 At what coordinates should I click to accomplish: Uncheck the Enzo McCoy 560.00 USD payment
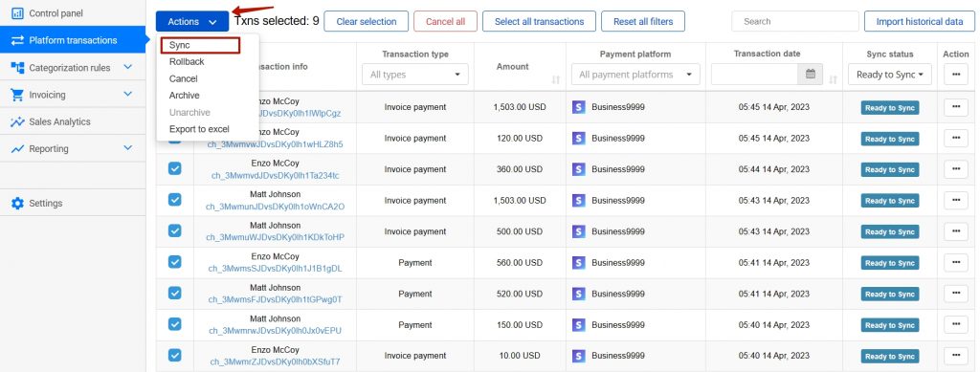point(175,261)
